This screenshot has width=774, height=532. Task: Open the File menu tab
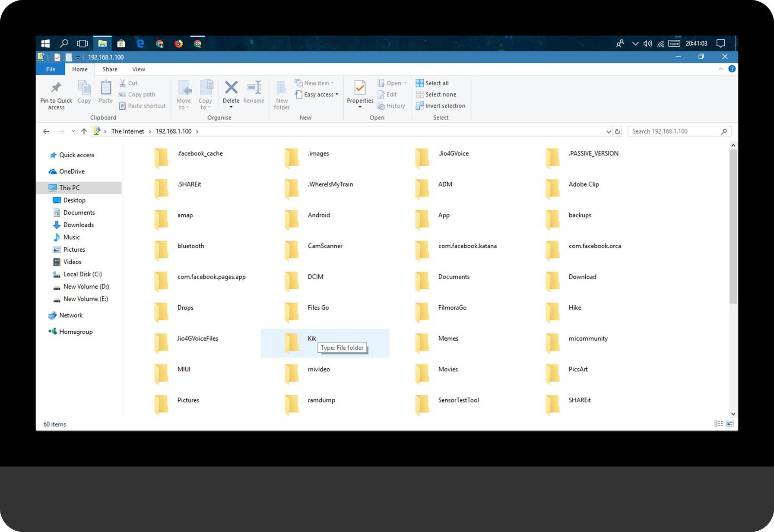click(x=51, y=69)
